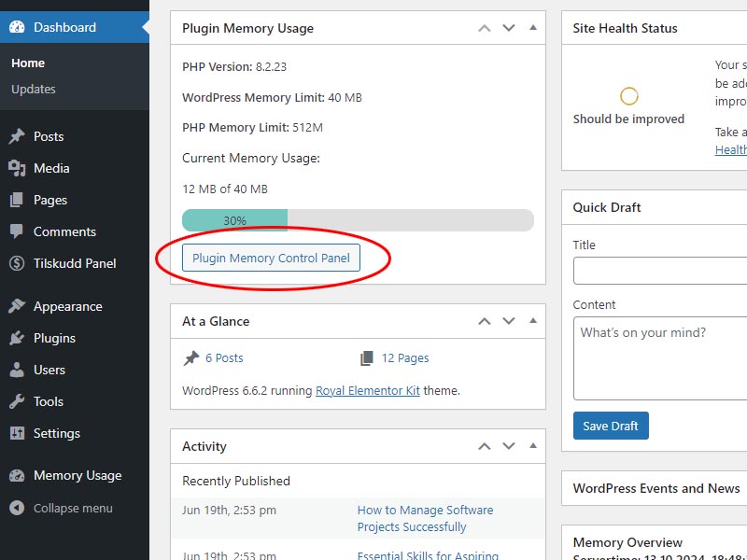
Task: Move Activity widget down
Action: [x=509, y=446]
